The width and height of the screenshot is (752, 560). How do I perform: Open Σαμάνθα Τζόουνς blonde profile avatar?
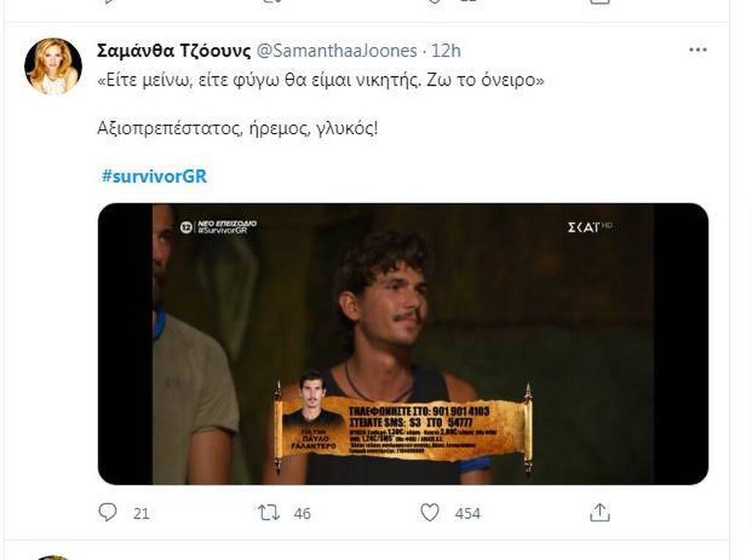[53, 65]
